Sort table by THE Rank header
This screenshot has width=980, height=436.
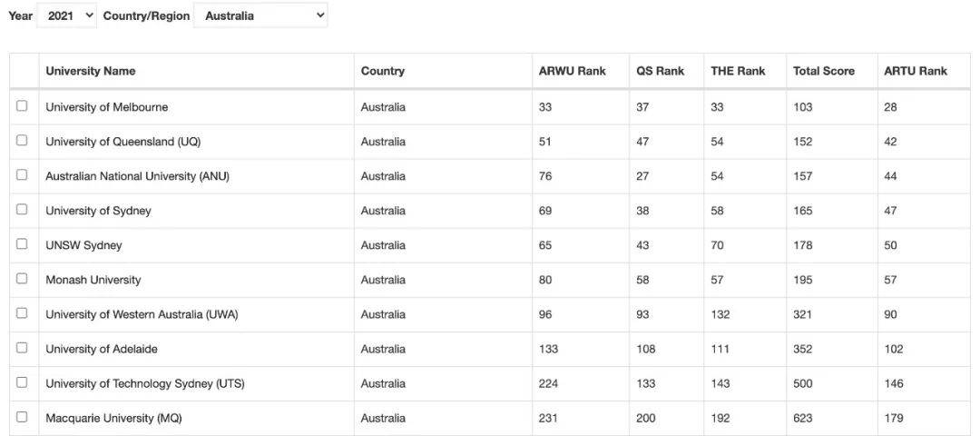click(738, 72)
